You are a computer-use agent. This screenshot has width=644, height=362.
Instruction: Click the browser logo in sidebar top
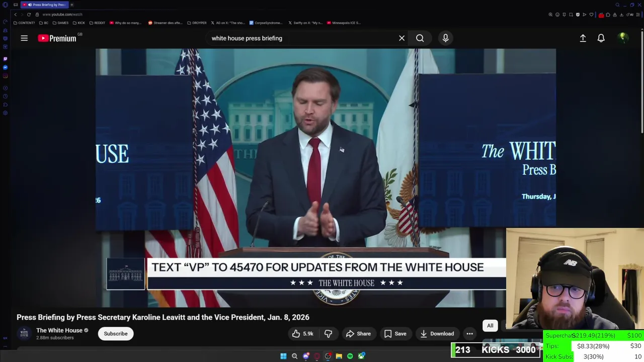pos(5,5)
